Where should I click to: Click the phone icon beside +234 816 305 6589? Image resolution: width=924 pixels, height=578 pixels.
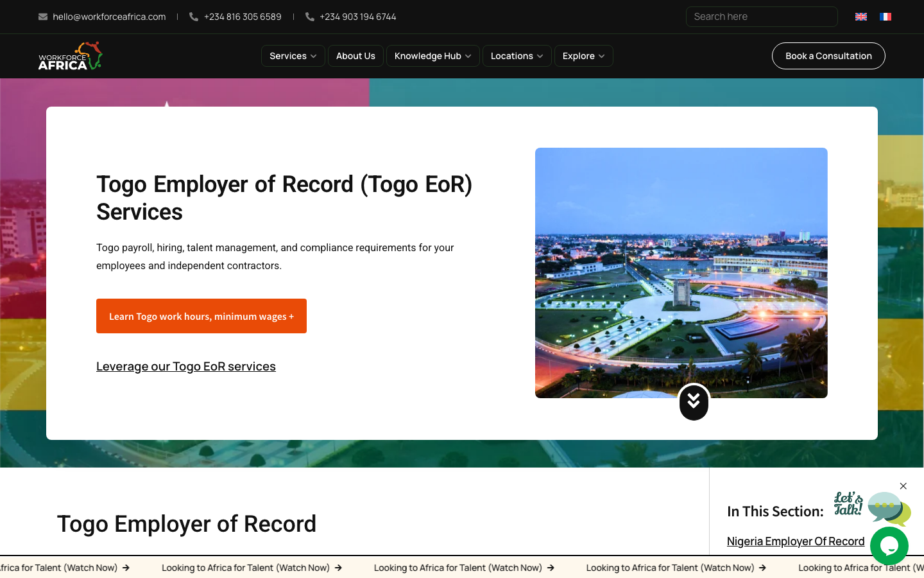click(194, 17)
